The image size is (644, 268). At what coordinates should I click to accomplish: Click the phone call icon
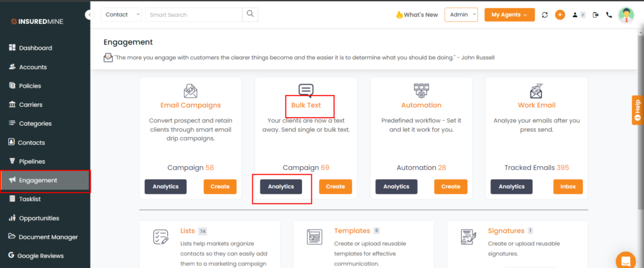point(609,15)
